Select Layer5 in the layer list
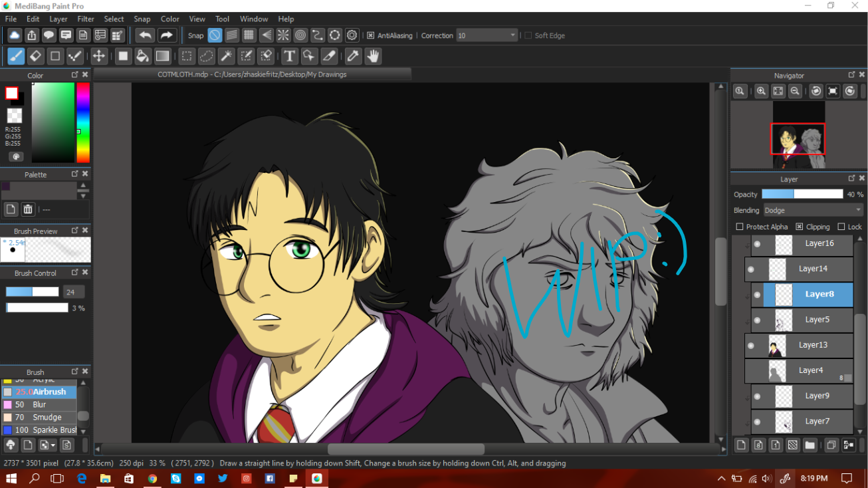This screenshot has width=868, height=488. click(x=802, y=320)
